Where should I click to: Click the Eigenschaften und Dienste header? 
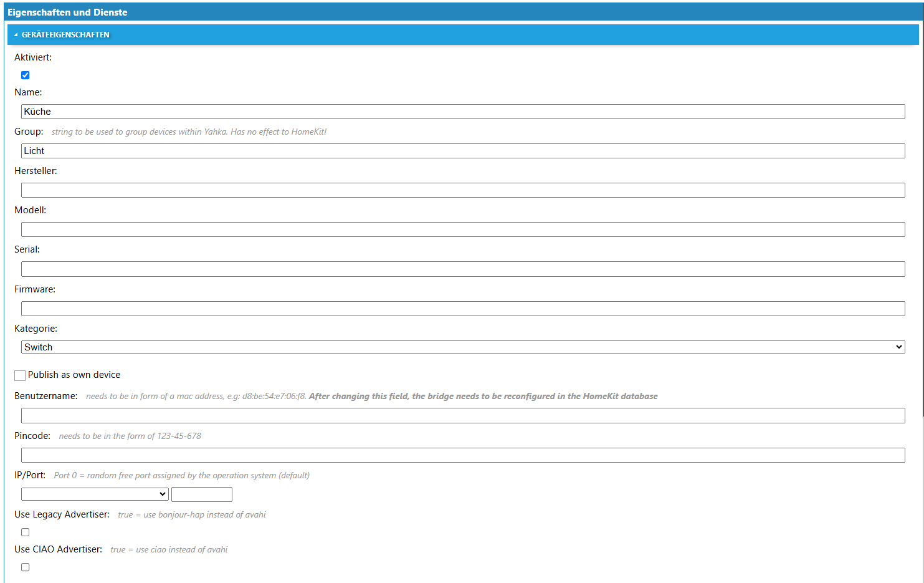[x=67, y=12]
